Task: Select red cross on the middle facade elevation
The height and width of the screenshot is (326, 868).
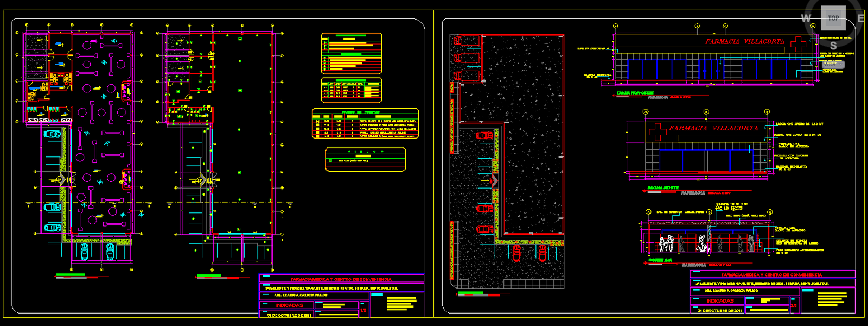Action: (658, 131)
